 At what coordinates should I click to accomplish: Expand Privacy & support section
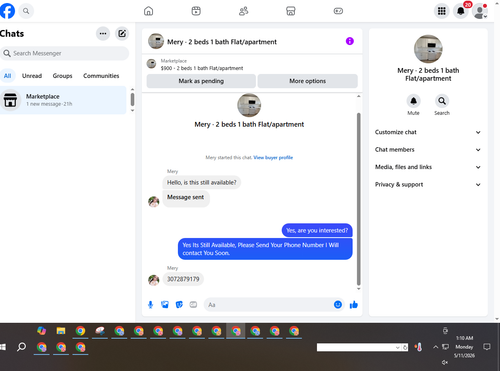(x=428, y=185)
